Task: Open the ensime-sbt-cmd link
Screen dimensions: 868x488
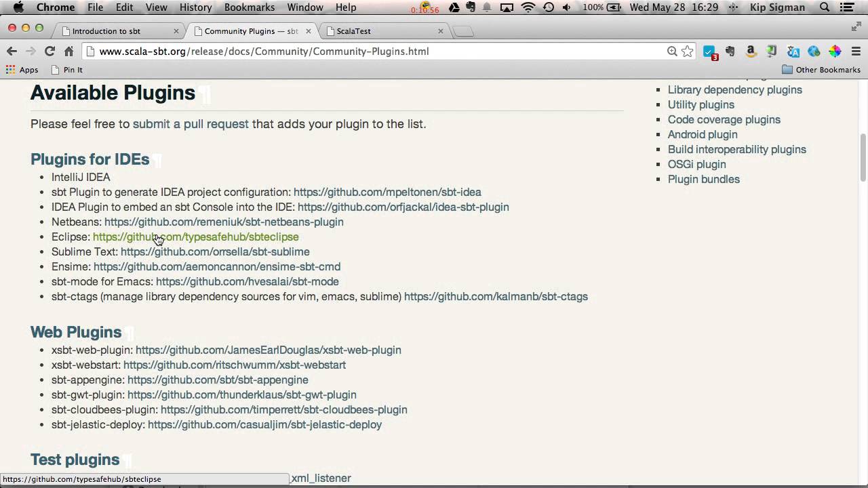Action: point(217,267)
